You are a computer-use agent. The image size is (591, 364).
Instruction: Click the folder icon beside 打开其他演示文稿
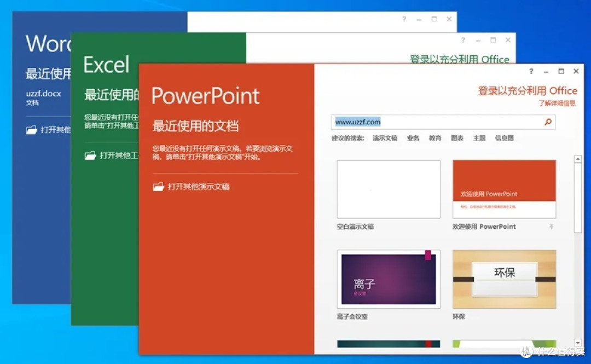tap(158, 186)
